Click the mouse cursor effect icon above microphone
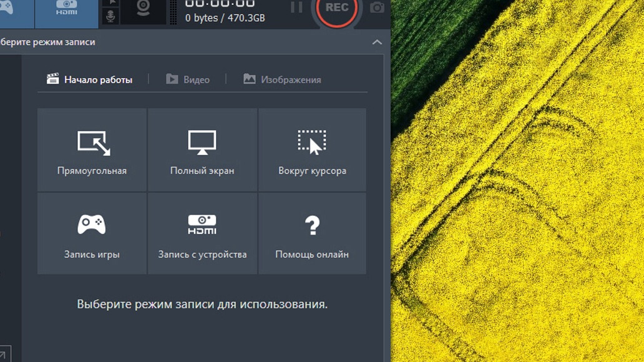The width and height of the screenshot is (644, 362). pyautogui.click(x=111, y=3)
